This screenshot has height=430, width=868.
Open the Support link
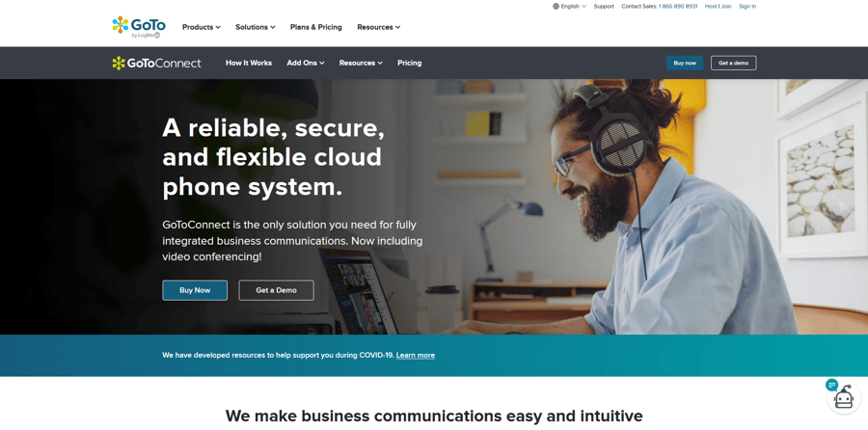604,7
